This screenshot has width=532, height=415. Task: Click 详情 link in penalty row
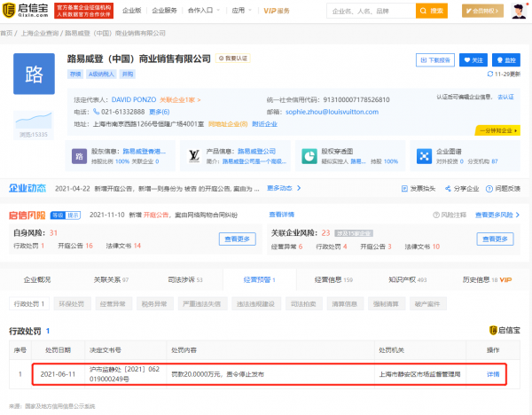pos(493,374)
